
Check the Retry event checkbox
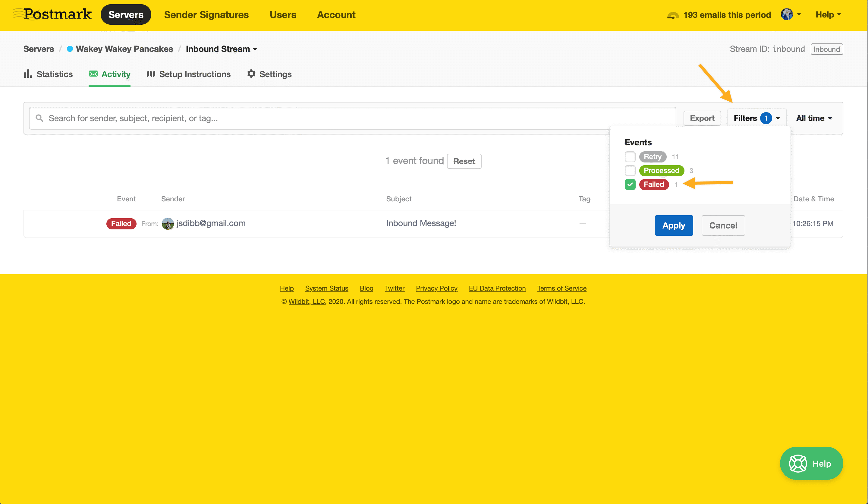click(x=630, y=157)
